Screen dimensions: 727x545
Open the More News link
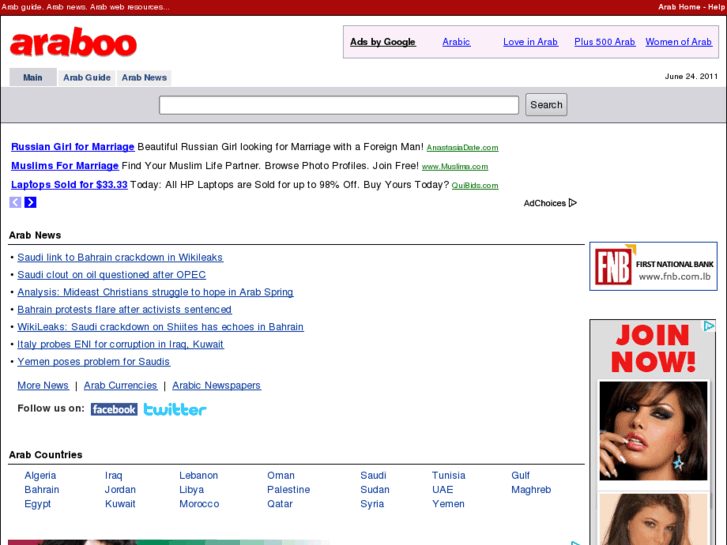(x=43, y=385)
